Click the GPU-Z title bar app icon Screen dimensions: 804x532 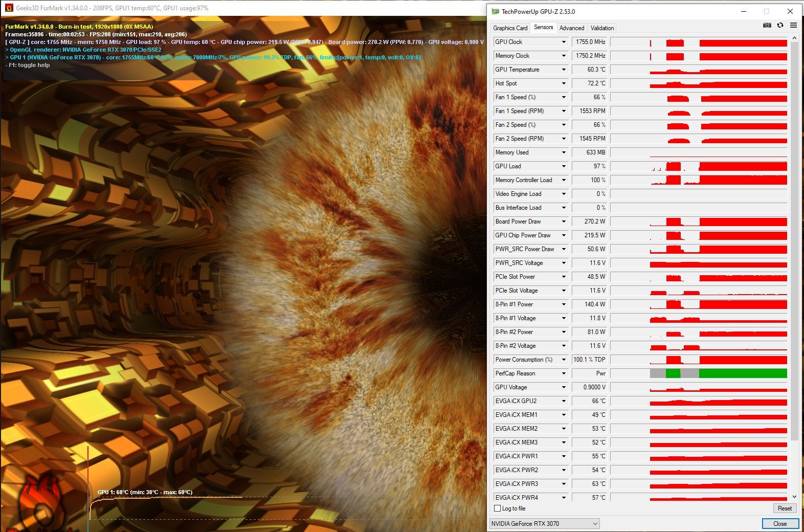coord(495,11)
